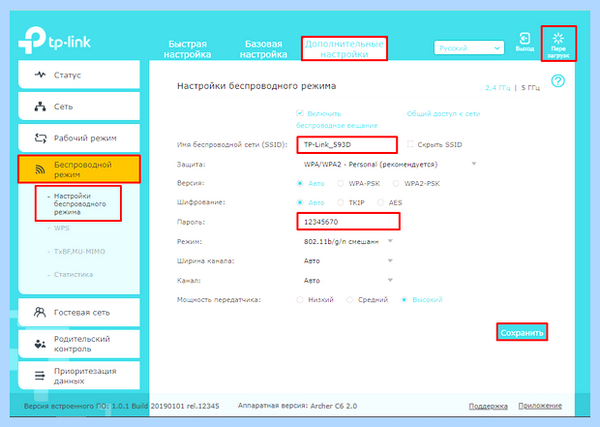
Task: Open the Родительский контроль menu section
Action: click(x=79, y=344)
